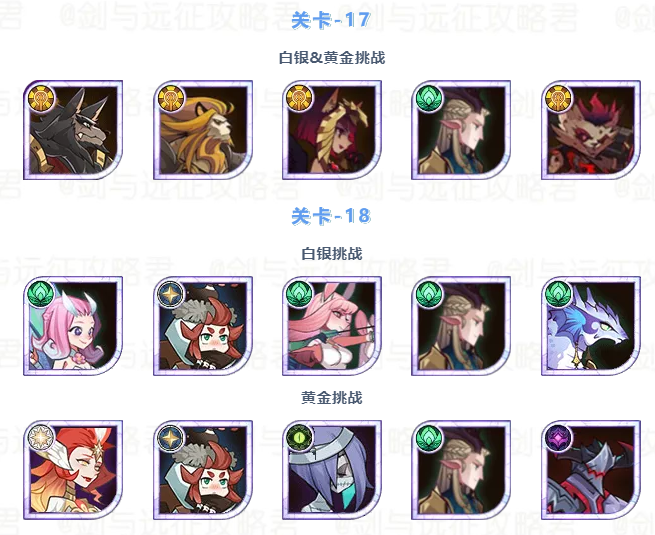
Task: Click the 关卡-17 stage heading
Action: pos(331,20)
